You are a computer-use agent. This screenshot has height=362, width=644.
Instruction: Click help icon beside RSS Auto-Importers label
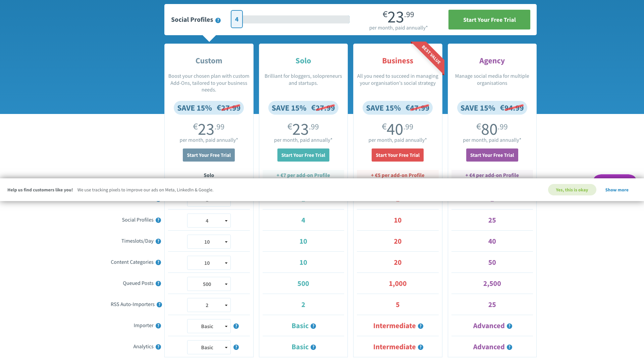point(160,304)
